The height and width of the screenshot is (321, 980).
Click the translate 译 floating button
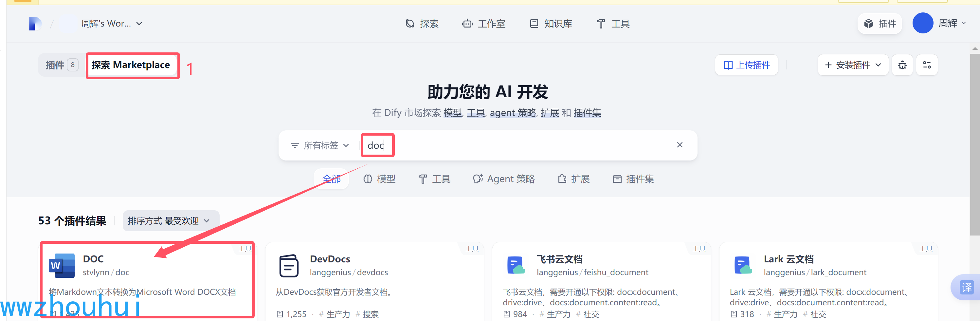[x=966, y=287]
